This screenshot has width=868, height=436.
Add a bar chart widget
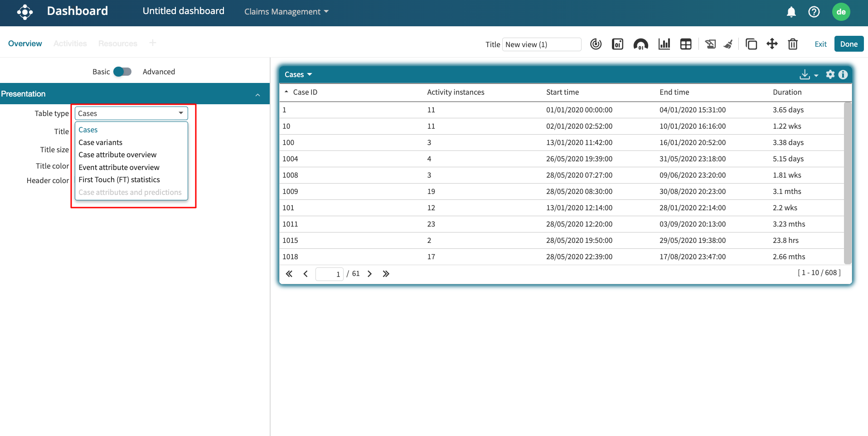coord(664,44)
